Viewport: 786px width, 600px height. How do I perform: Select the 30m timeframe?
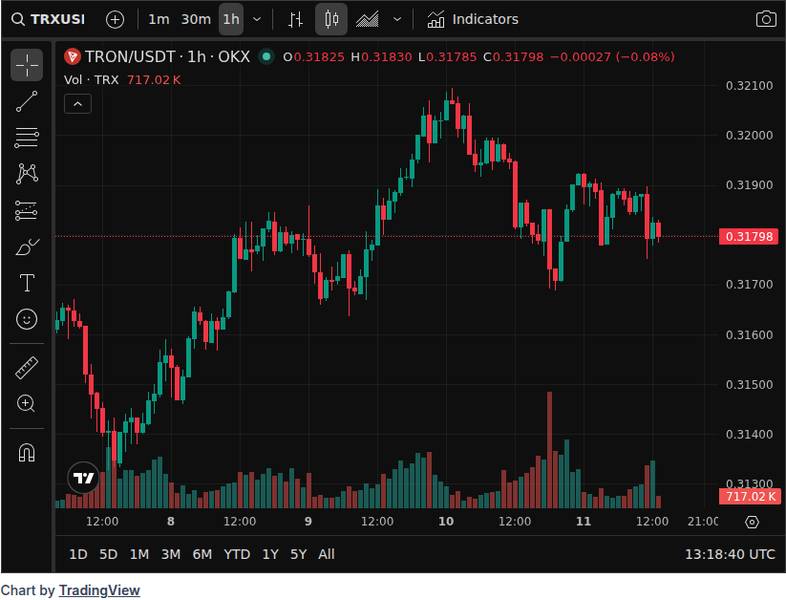coord(195,20)
